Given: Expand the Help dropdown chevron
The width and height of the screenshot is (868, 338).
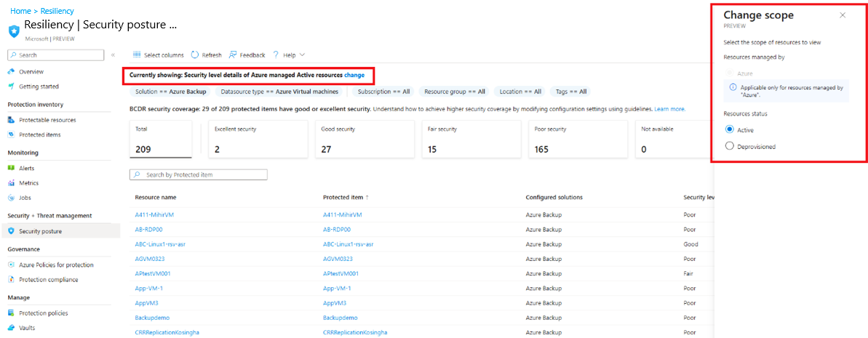Looking at the screenshot, I should [302, 55].
